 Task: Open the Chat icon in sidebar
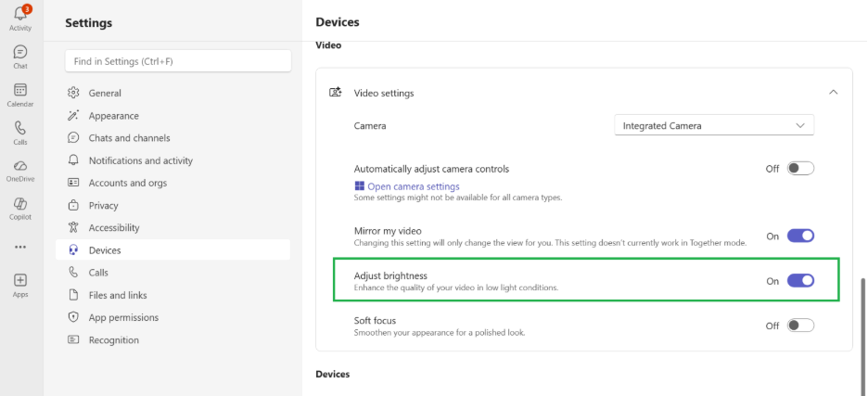coord(19,53)
